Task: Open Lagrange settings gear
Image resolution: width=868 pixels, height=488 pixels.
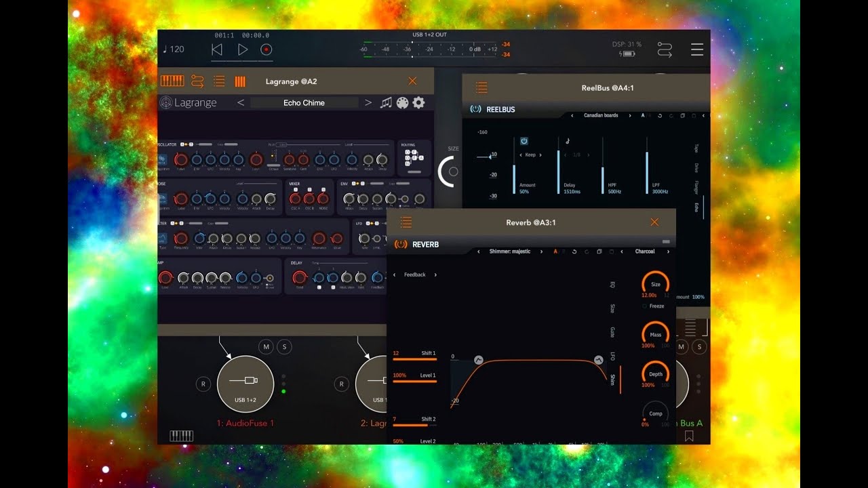Action: point(418,102)
